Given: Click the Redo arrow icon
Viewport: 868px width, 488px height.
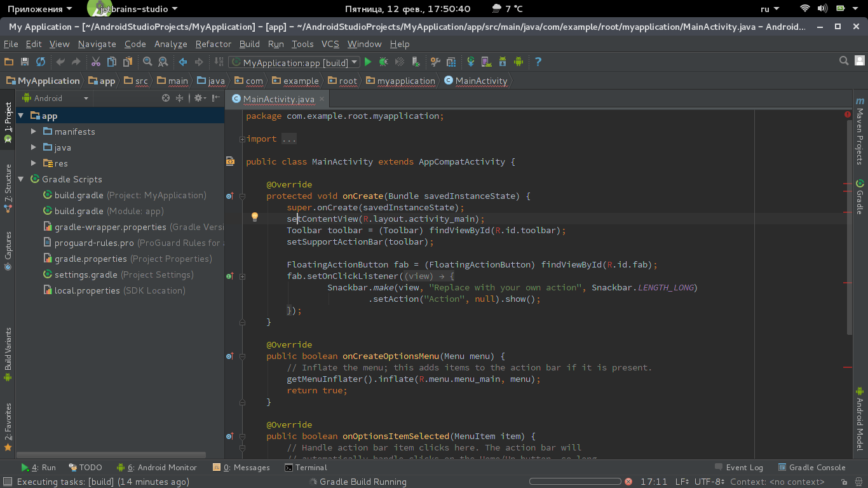Looking at the screenshot, I should click(76, 62).
